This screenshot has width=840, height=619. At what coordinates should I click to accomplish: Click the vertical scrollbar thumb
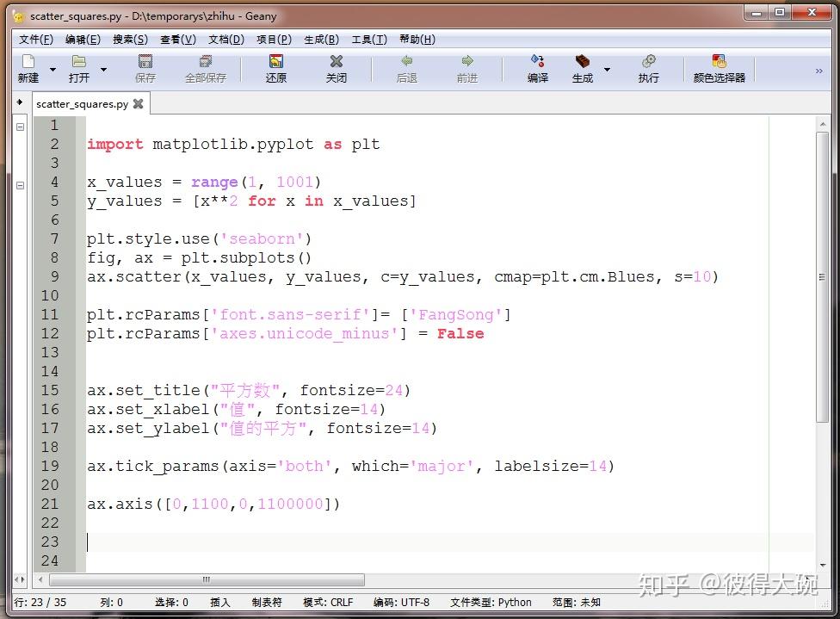click(x=823, y=277)
